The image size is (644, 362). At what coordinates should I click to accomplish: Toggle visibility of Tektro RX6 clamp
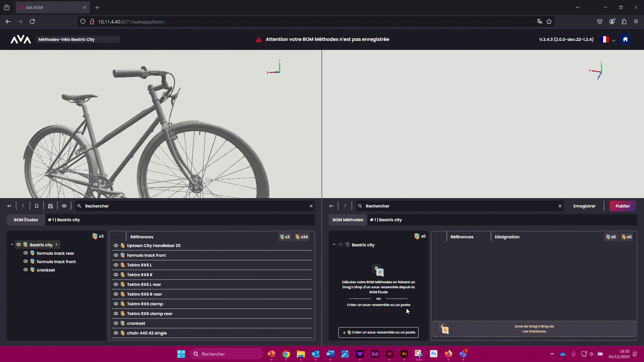tap(116, 304)
